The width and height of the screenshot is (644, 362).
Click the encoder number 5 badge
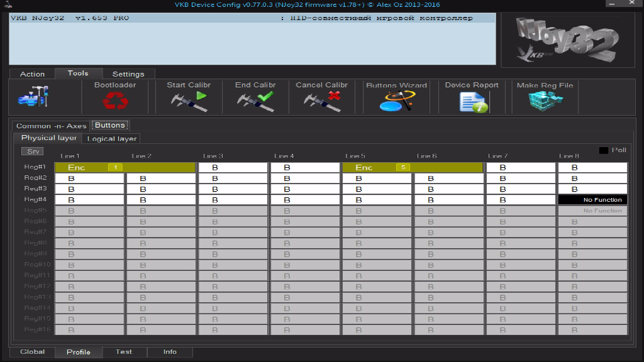coord(403,167)
